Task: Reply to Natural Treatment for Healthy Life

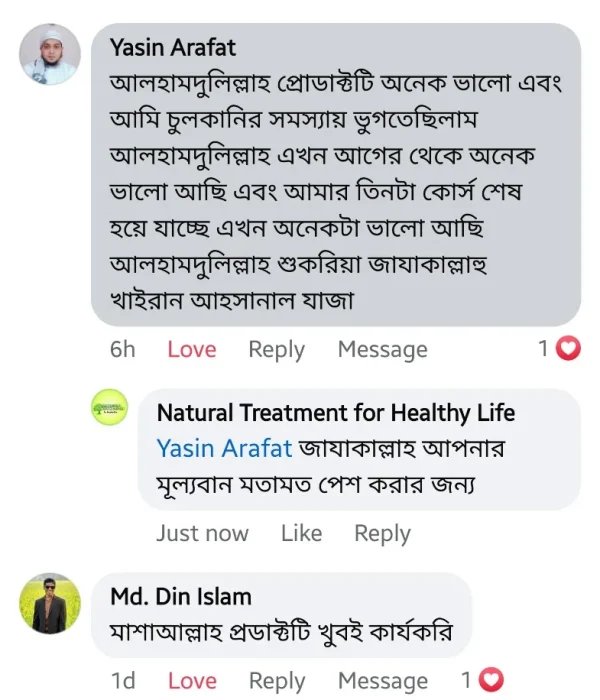Action: click(382, 533)
